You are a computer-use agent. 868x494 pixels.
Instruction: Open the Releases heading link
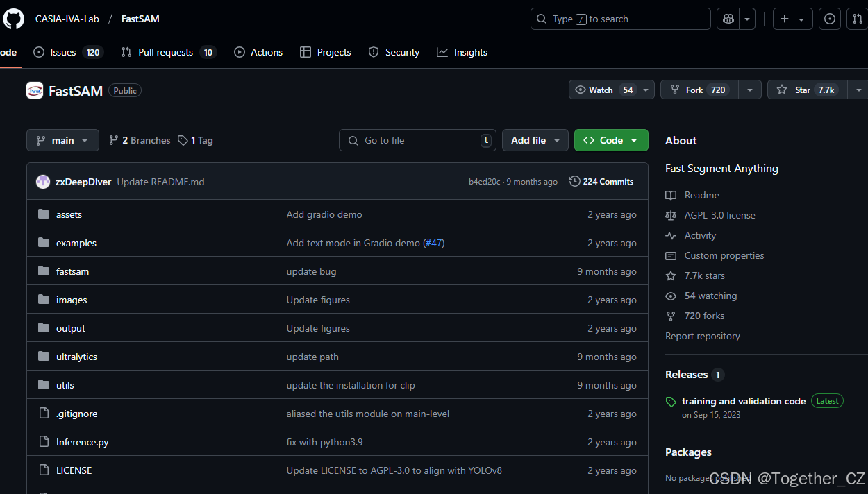click(x=686, y=374)
